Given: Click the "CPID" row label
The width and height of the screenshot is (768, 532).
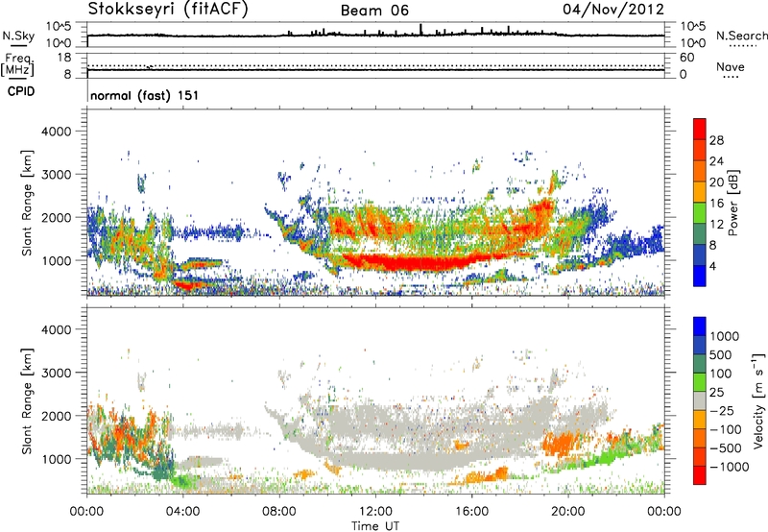Looking at the screenshot, I should (x=21, y=91).
